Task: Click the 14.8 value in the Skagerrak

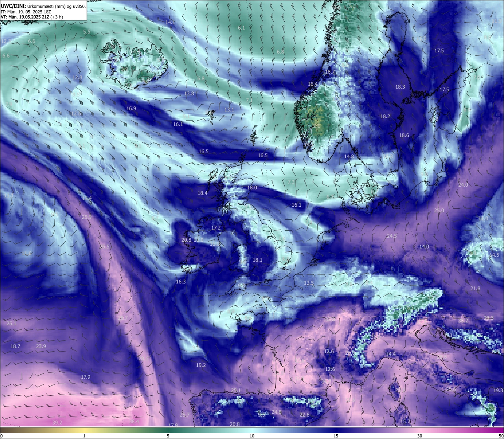Action: 349,156
